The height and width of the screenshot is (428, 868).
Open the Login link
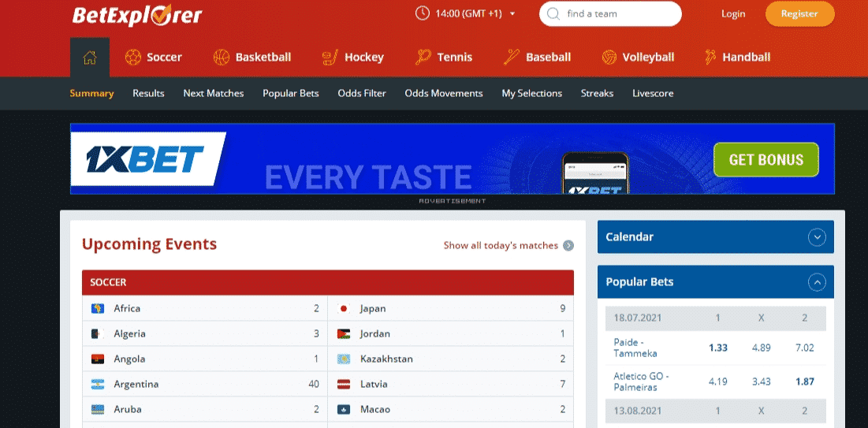coord(733,14)
